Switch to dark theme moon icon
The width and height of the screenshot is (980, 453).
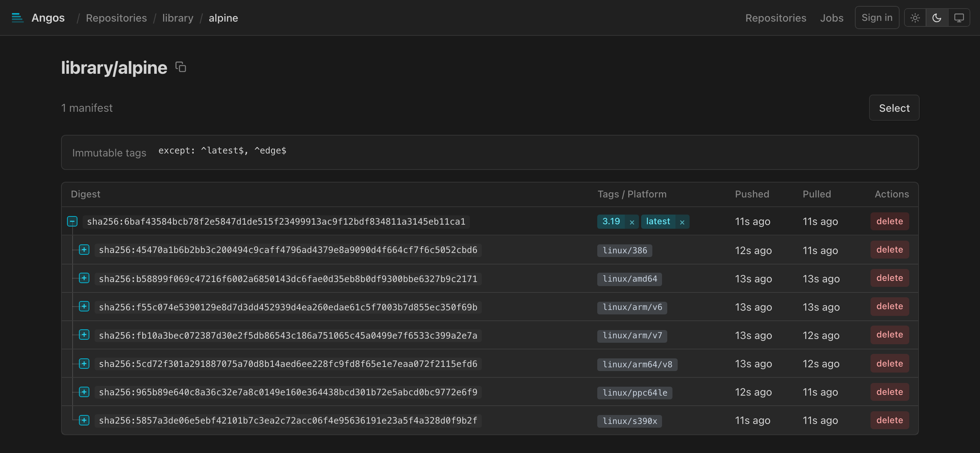pyautogui.click(x=937, y=18)
